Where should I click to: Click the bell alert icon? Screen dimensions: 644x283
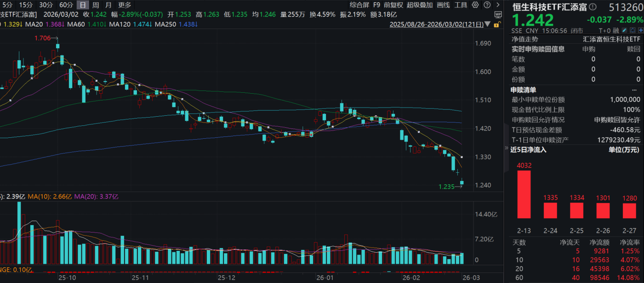point(633,30)
